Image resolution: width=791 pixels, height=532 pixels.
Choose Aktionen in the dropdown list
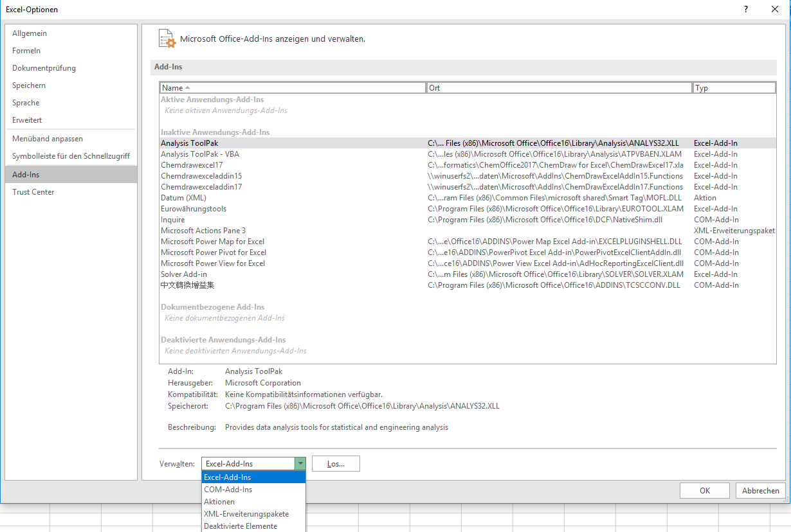[x=253, y=502]
